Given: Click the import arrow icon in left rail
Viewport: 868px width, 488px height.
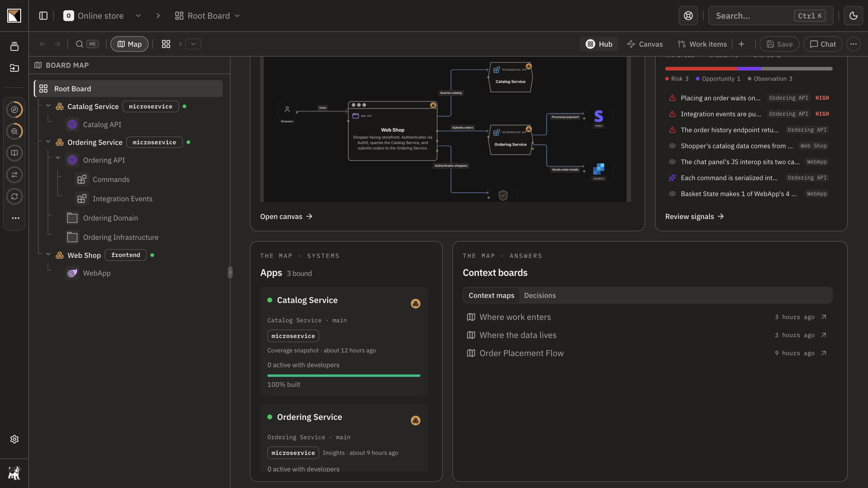Looking at the screenshot, I should click(14, 68).
